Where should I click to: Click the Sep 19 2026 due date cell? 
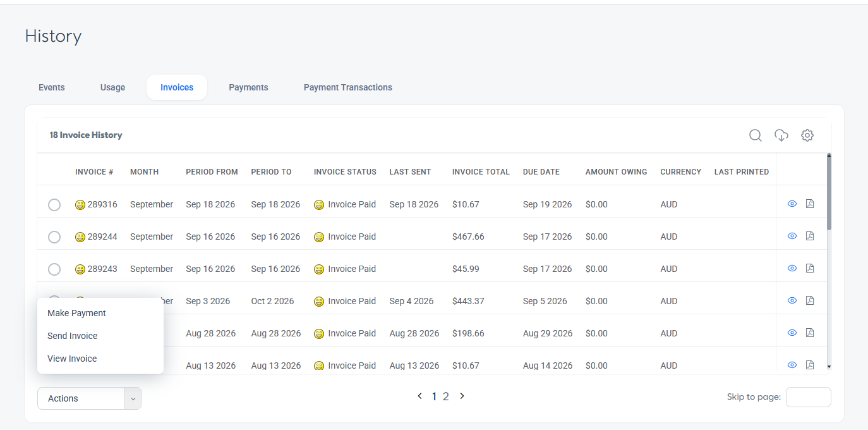coord(547,204)
